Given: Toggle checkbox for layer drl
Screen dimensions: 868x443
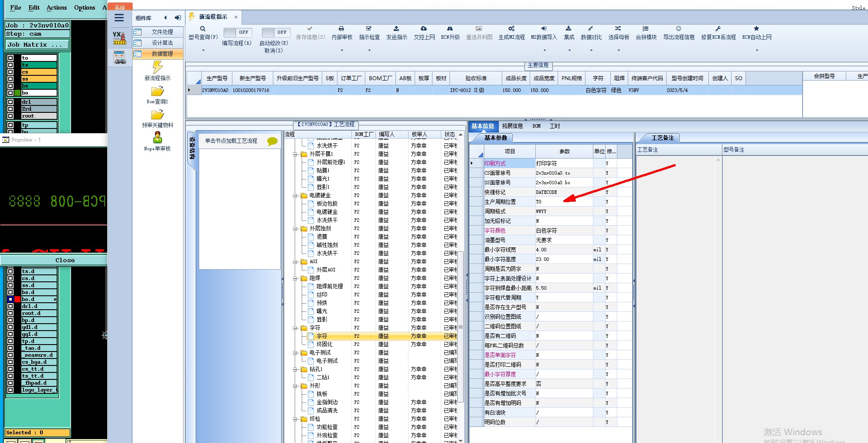Looking at the screenshot, I should [10, 102].
